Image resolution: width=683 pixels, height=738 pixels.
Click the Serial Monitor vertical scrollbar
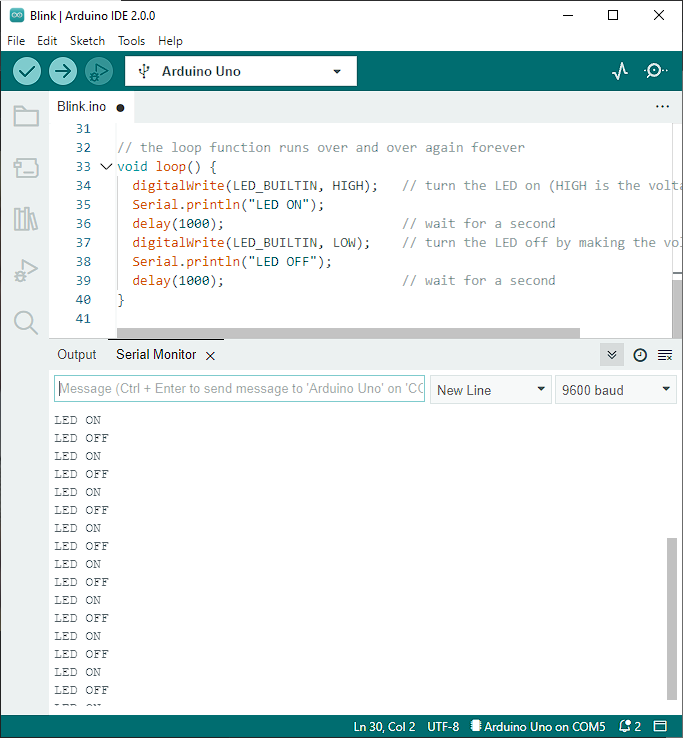tap(672, 618)
